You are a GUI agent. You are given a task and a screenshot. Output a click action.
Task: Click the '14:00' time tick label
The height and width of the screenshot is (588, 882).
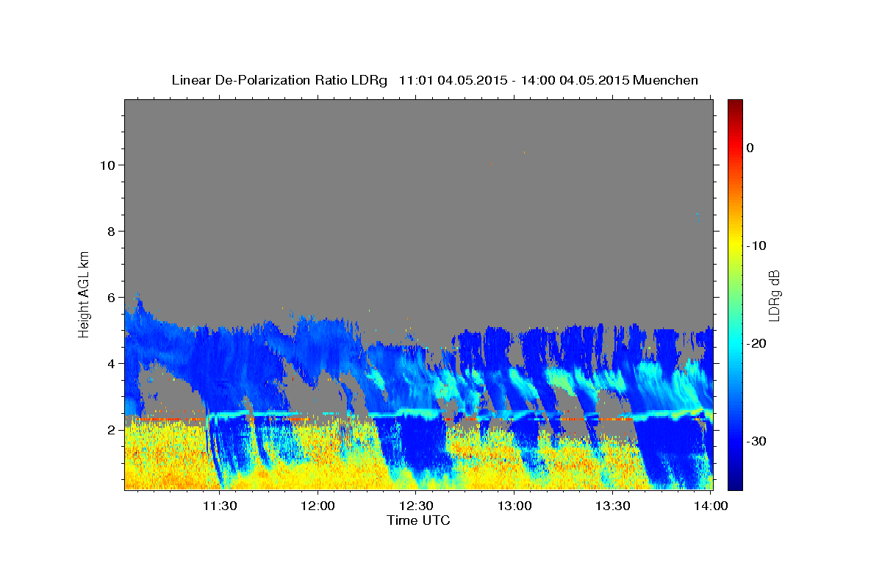pos(711,506)
